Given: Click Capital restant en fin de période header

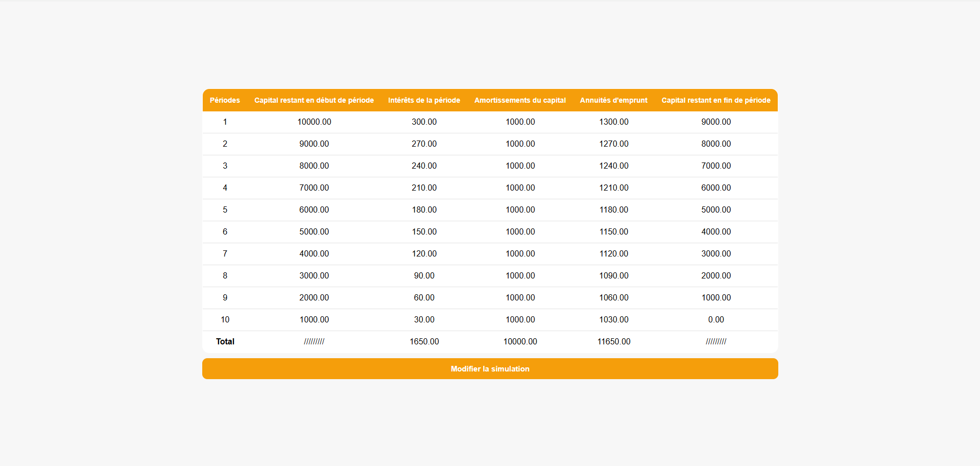Looking at the screenshot, I should [715, 100].
